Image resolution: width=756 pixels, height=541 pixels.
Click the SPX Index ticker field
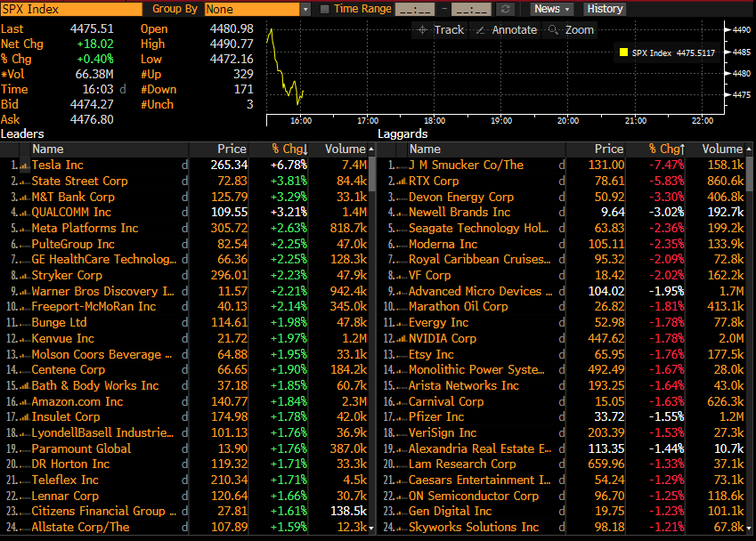coord(72,9)
